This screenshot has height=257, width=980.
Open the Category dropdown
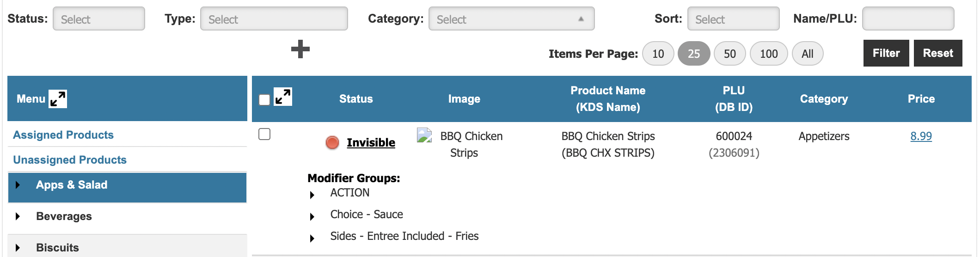[511, 19]
